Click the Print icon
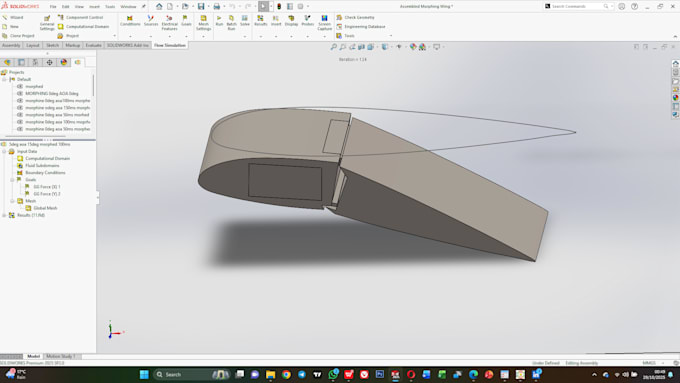This screenshot has width=680, height=383. click(x=216, y=6)
